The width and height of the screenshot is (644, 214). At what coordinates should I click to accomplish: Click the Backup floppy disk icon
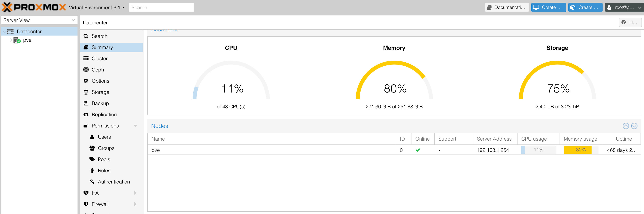point(86,103)
